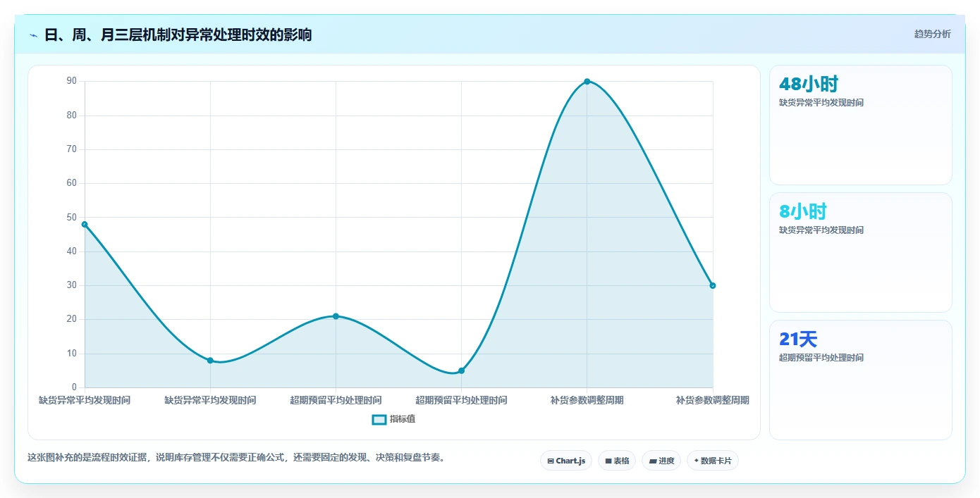Click the 48小时 value card
980x498 pixels.
pyautogui.click(x=861, y=125)
